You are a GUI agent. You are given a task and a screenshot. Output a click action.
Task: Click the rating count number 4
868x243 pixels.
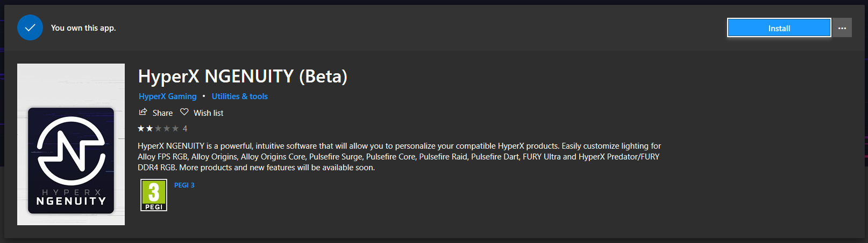[x=185, y=129]
